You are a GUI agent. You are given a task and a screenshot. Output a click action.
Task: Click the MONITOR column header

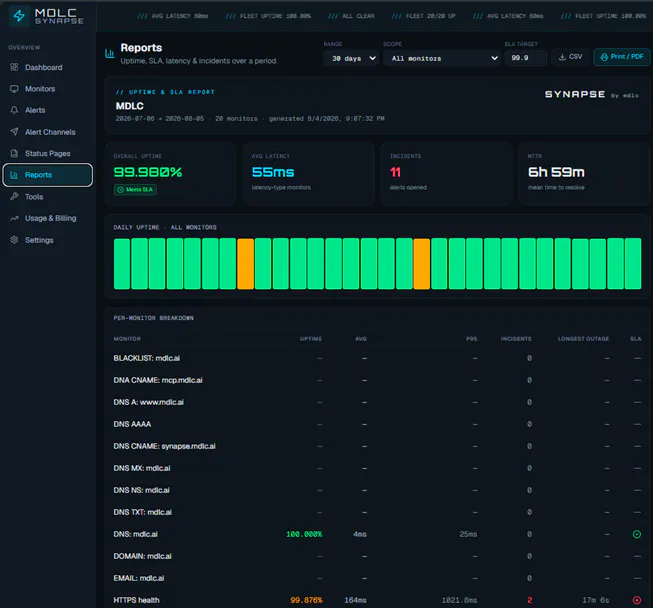[127, 339]
